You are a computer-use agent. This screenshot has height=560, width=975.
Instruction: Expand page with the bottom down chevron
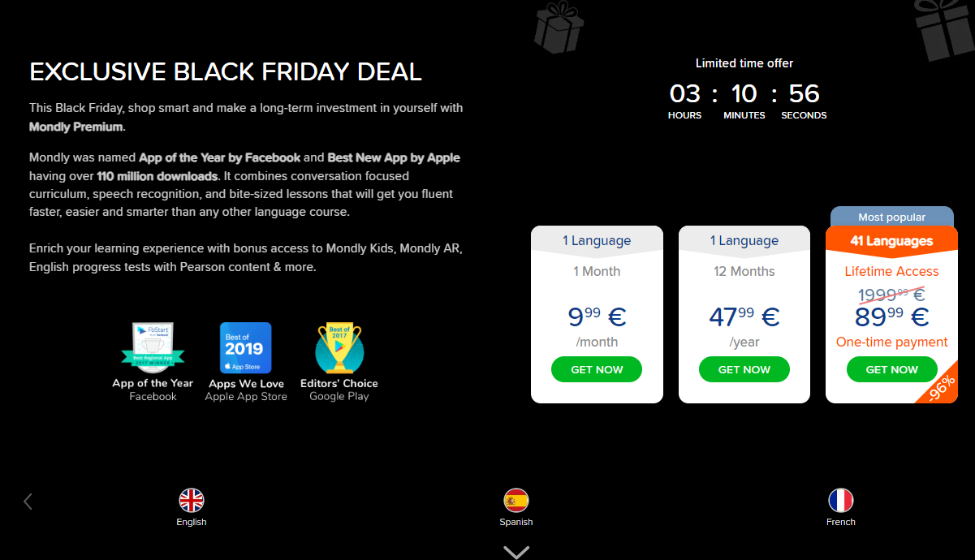click(x=516, y=552)
